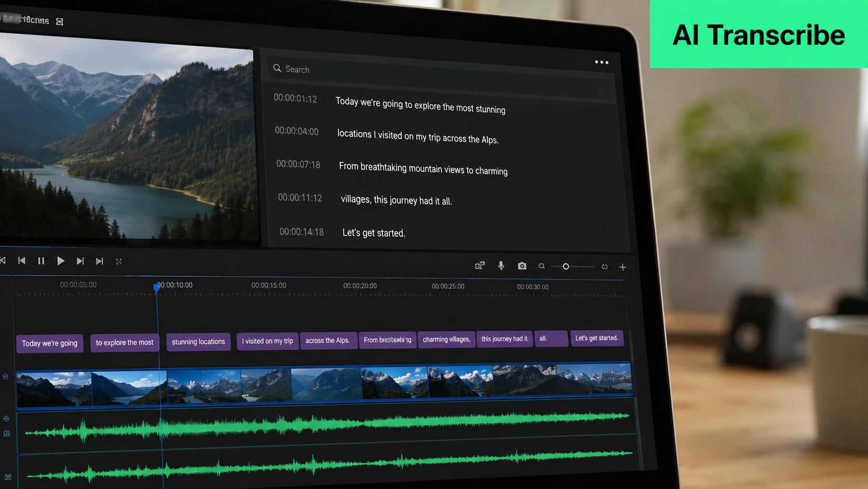Toggle fullscreen preview icon
Viewport: 868px width, 489px height.
pyautogui.click(x=118, y=261)
